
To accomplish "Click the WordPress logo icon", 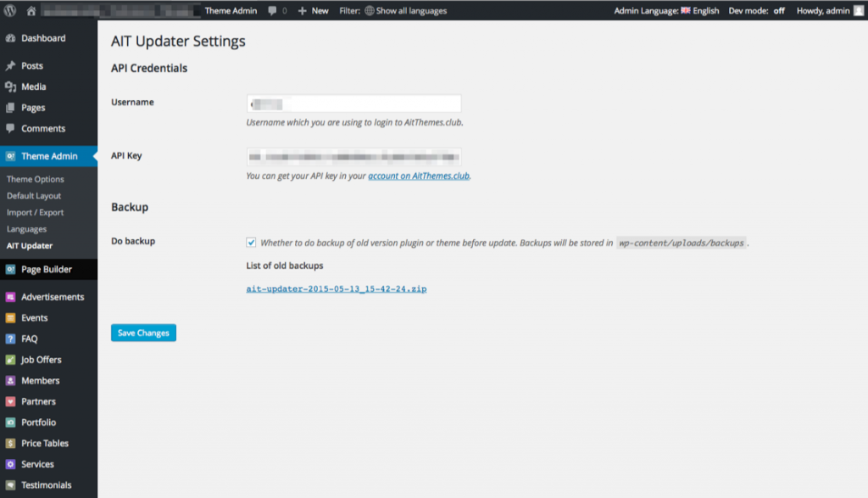I will point(10,10).
